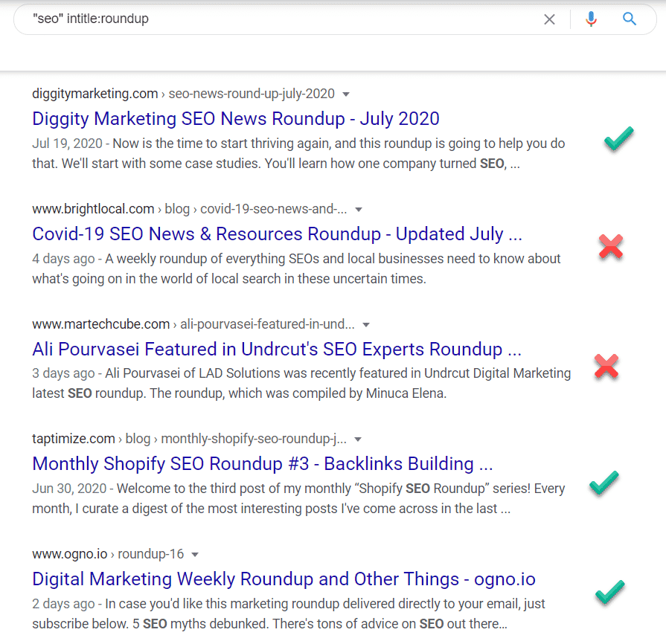Open Diggity Marketing SEO News Roundup link
The image size is (666, 644).
point(236,119)
